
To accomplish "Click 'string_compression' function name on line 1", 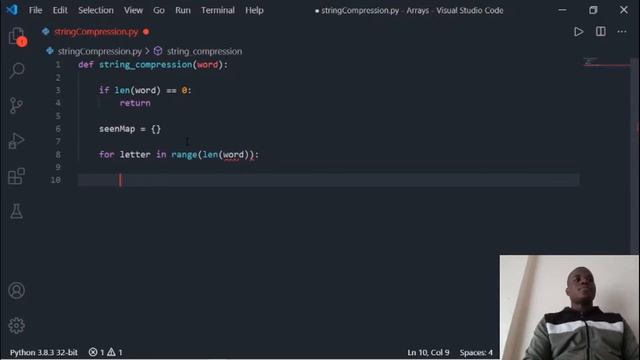I will coord(145,65).
